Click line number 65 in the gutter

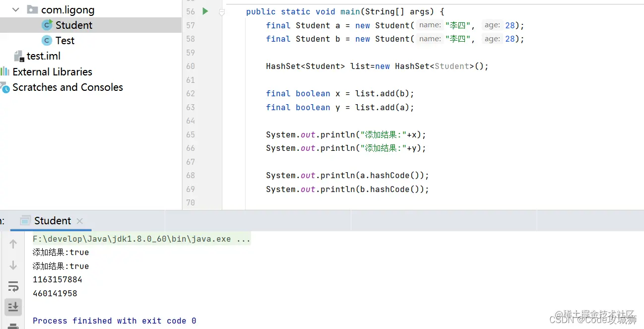[x=191, y=134]
